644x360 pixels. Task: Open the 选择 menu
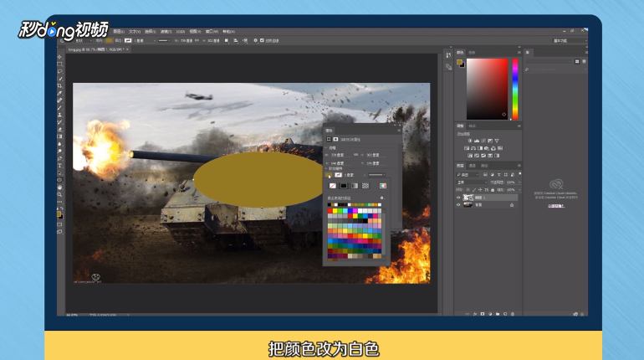point(150,32)
